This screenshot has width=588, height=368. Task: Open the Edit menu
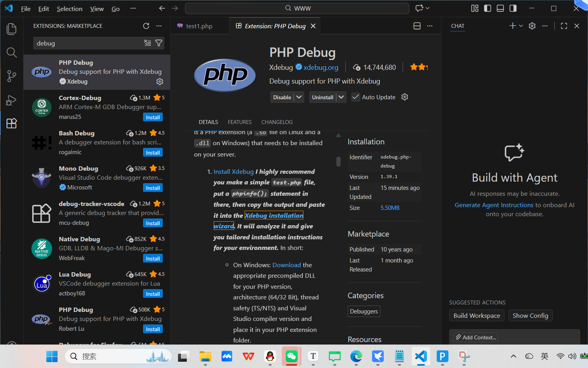[44, 9]
